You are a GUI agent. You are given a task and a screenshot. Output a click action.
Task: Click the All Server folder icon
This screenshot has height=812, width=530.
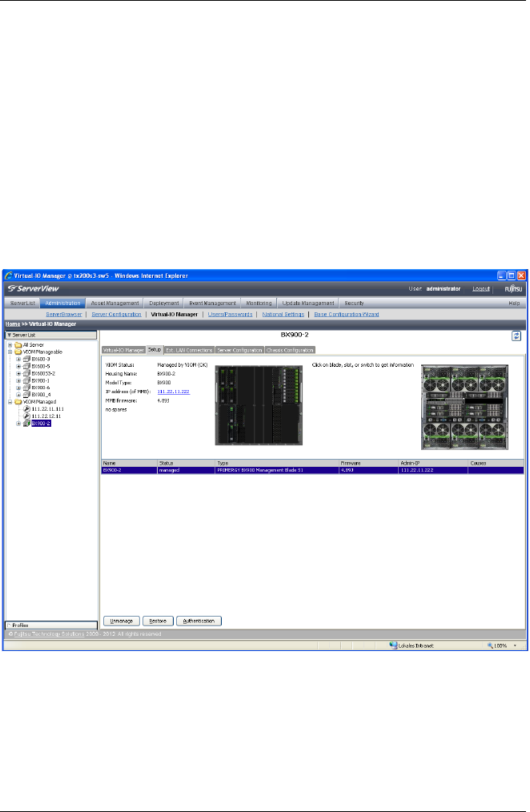(18, 345)
